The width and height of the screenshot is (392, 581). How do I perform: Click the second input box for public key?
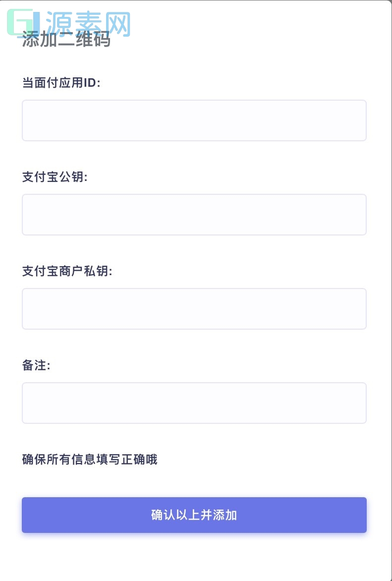pos(194,214)
